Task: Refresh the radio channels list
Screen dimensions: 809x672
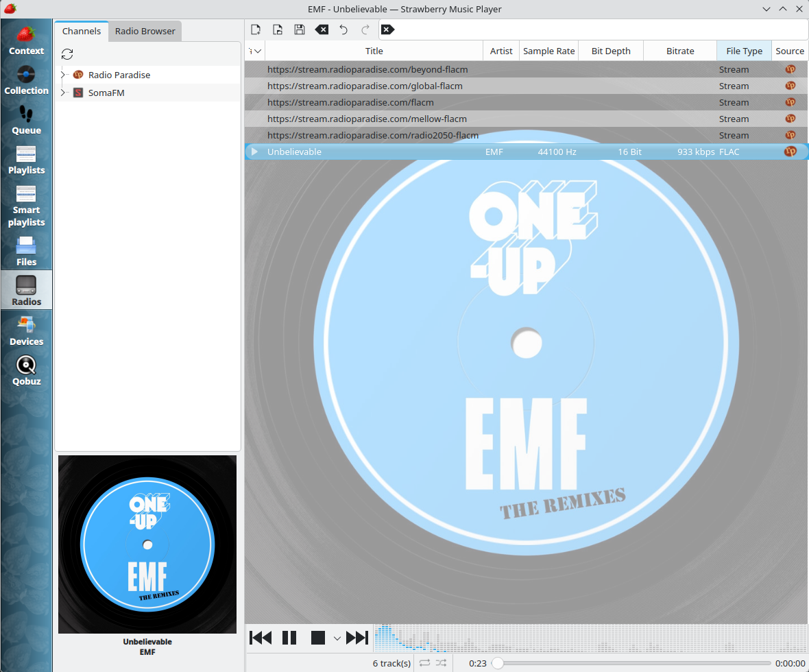Action: 67,54
